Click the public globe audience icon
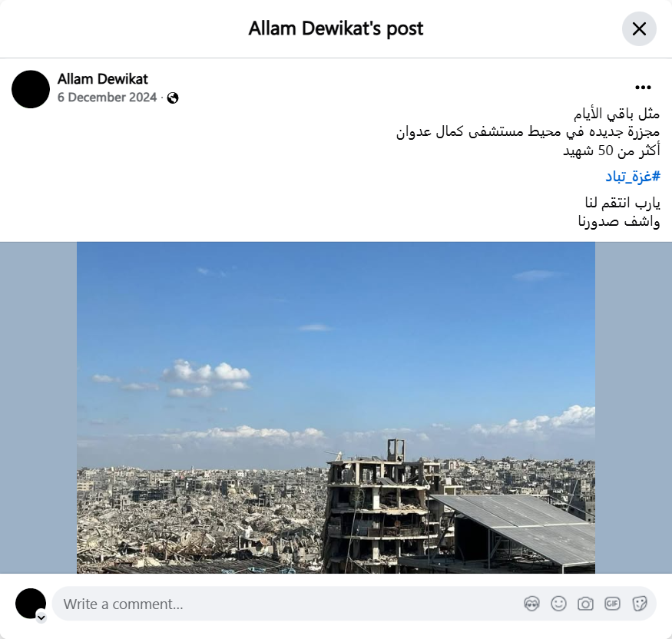 (x=173, y=98)
